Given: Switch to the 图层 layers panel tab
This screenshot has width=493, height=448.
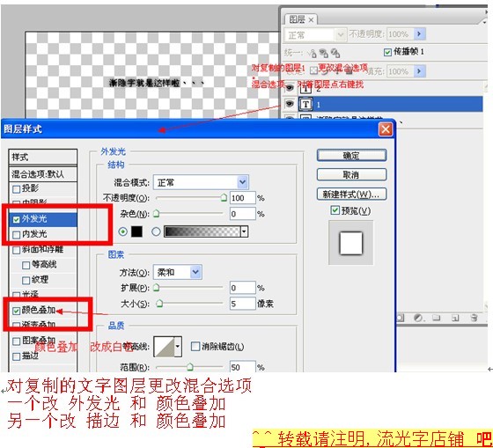Looking at the screenshot, I should click(300, 19).
